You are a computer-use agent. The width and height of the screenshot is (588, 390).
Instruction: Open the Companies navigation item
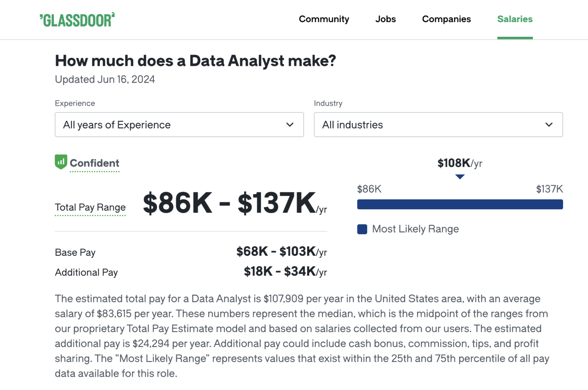(x=446, y=19)
